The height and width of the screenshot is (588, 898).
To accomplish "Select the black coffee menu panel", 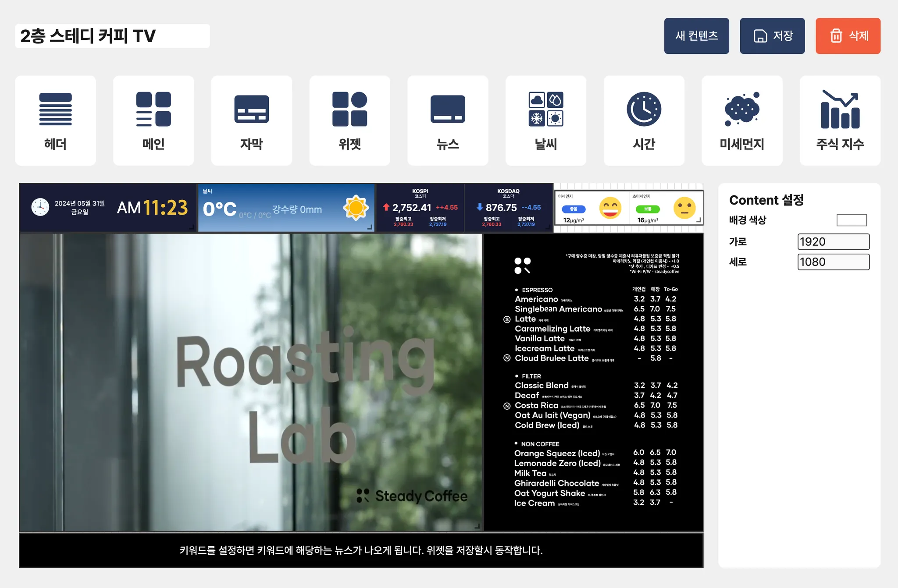I will (x=593, y=382).
